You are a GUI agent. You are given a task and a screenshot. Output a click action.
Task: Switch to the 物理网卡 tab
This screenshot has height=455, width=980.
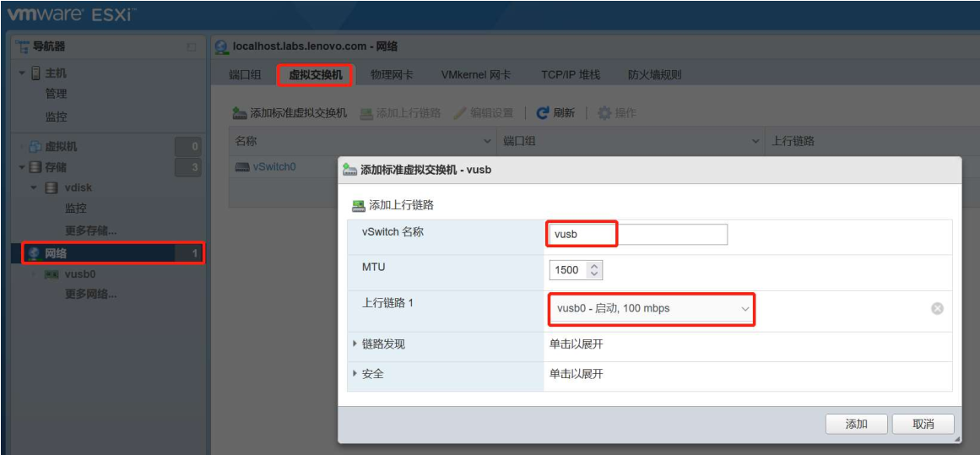click(x=392, y=75)
